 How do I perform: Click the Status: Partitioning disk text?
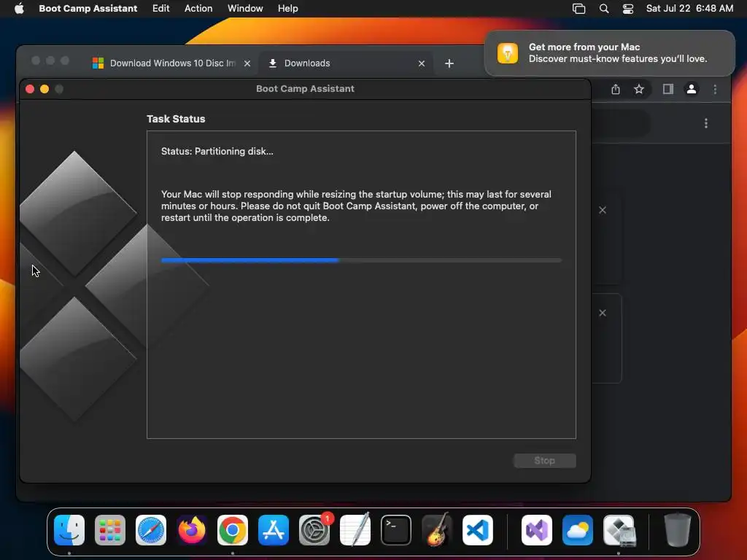pos(217,152)
